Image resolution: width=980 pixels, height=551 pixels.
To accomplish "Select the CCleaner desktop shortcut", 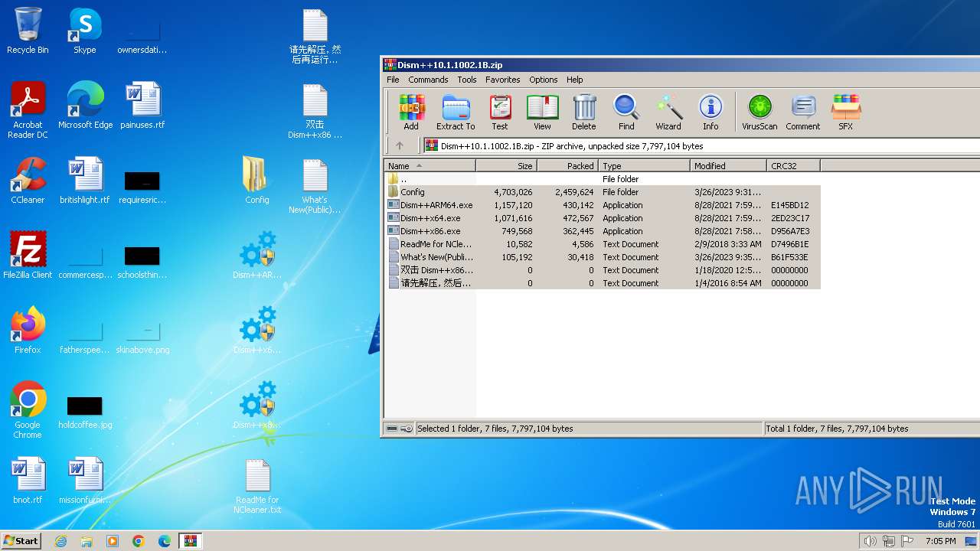I will pos(28,181).
